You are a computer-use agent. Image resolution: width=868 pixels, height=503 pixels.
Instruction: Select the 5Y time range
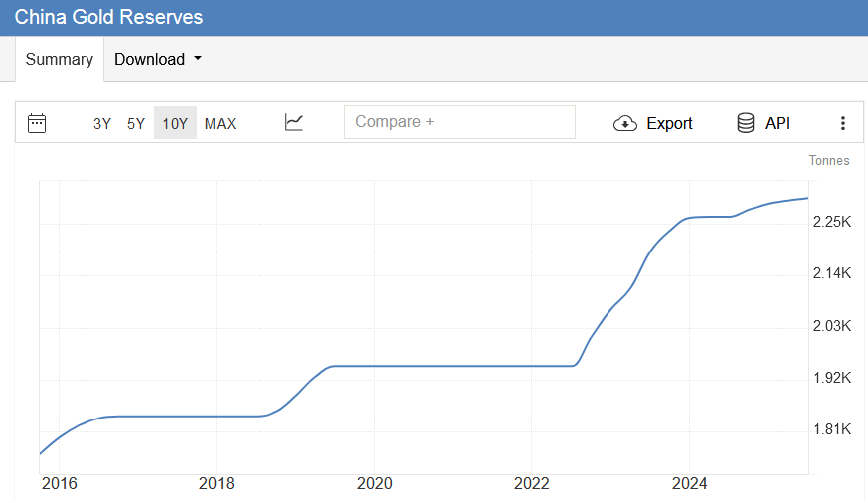point(135,123)
